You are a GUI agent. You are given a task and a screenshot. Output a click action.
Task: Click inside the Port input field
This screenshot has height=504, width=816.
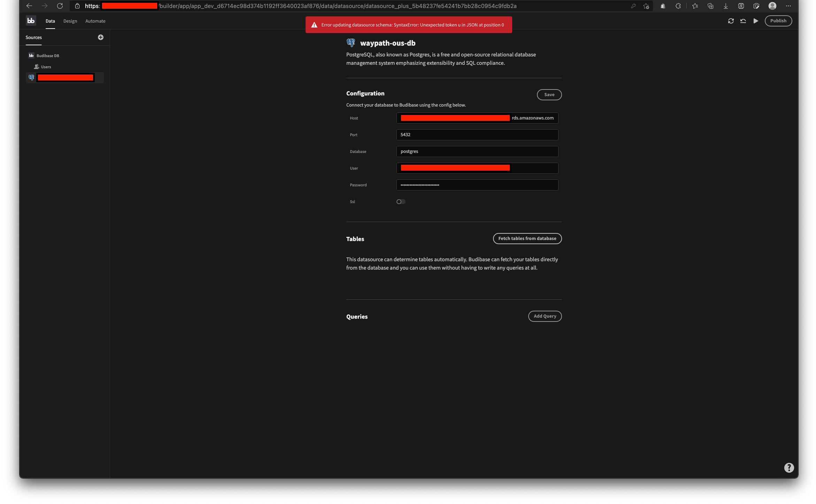click(x=477, y=135)
